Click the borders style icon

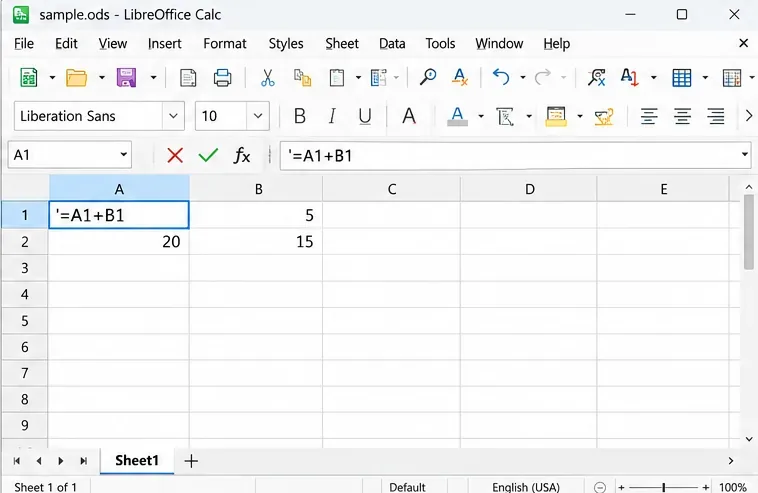point(505,116)
